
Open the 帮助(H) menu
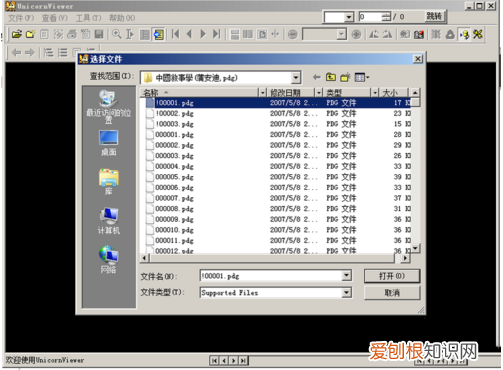(122, 18)
